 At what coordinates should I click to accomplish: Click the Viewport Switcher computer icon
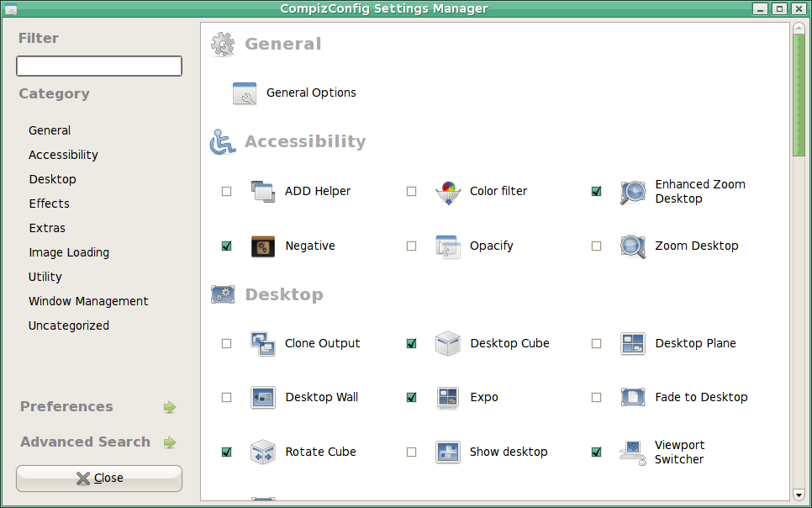pos(633,452)
